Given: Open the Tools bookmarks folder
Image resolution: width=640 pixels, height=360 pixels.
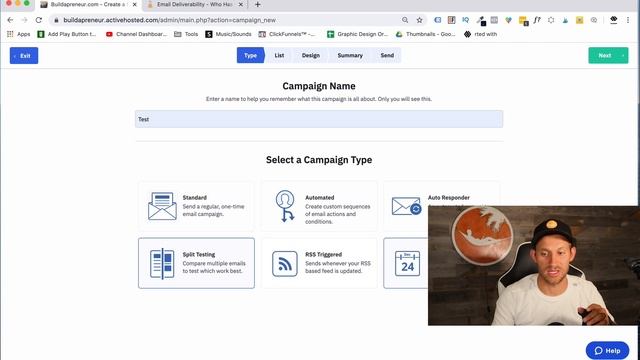Looking at the screenshot, I should coord(186,34).
